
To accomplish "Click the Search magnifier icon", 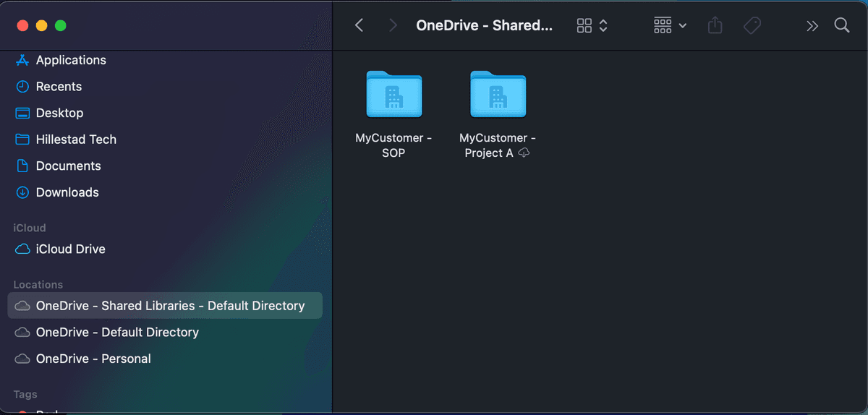I will 841,25.
